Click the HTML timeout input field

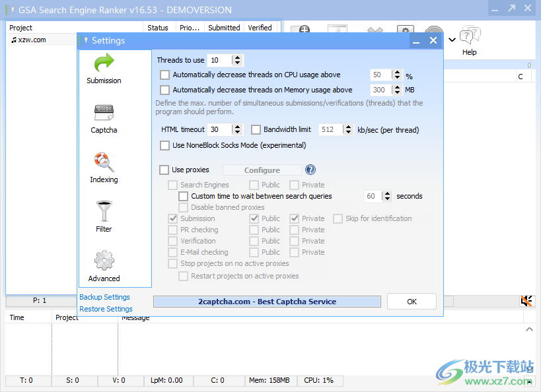click(x=220, y=129)
